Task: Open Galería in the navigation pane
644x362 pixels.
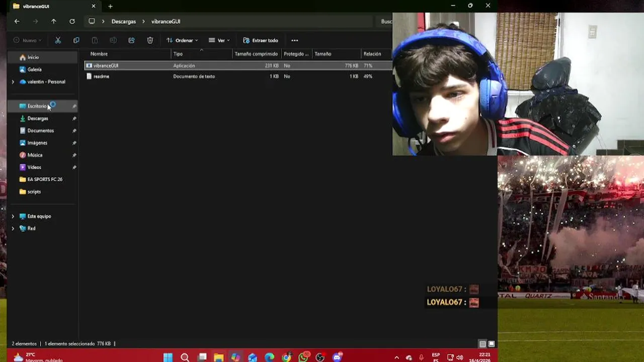Action: tap(43, 69)
